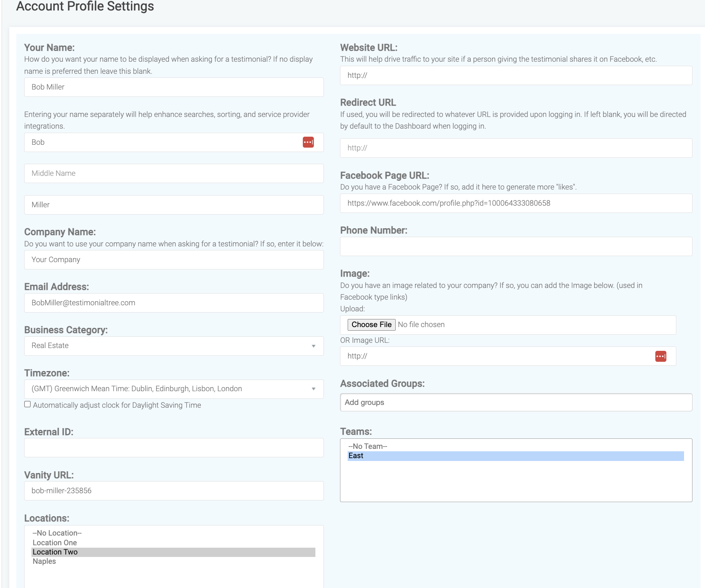This screenshot has width=705, height=588.
Task: Click the External ID input field
Action: click(x=174, y=448)
